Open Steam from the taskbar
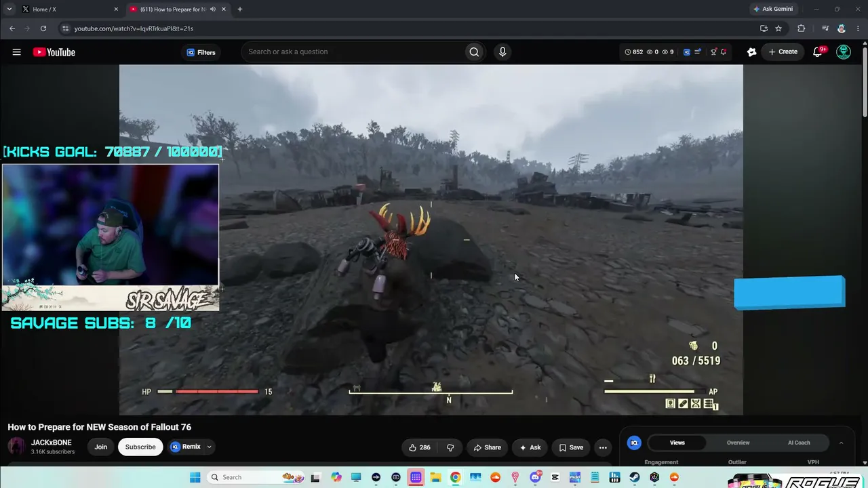 tap(634, 477)
